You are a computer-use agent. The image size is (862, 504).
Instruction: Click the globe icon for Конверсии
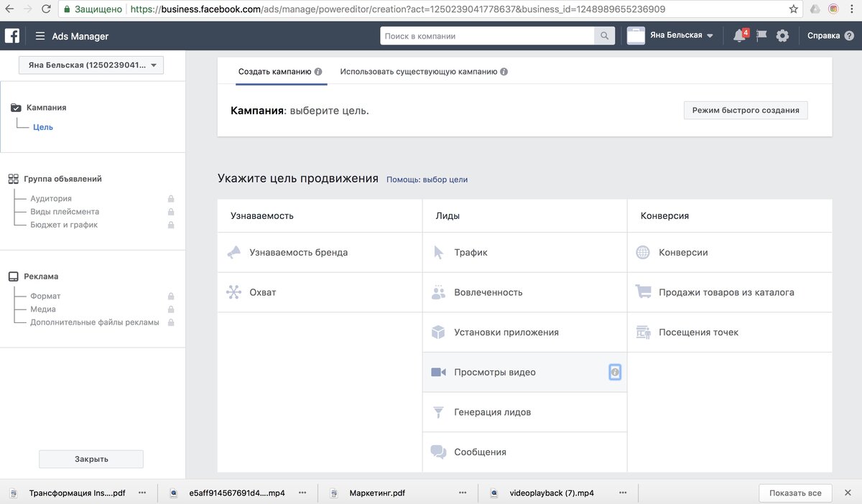(643, 253)
